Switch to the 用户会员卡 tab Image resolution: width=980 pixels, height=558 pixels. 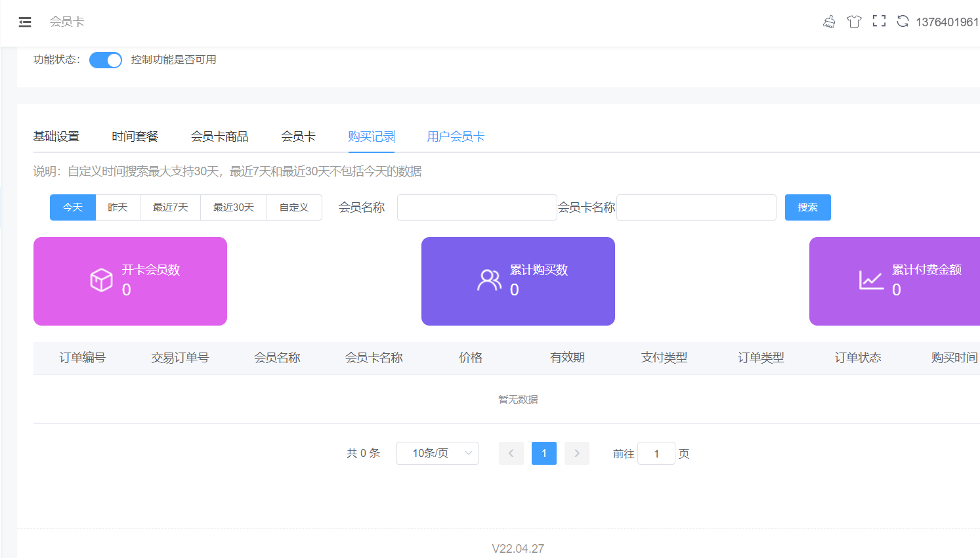click(456, 137)
